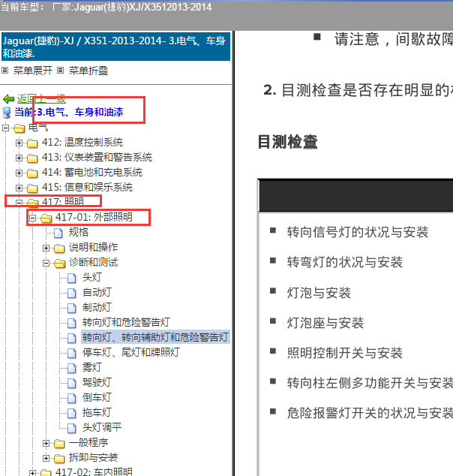Expand the 413: 仪表装置和警告系统 node
This screenshot has height=476, width=453.
19,158
